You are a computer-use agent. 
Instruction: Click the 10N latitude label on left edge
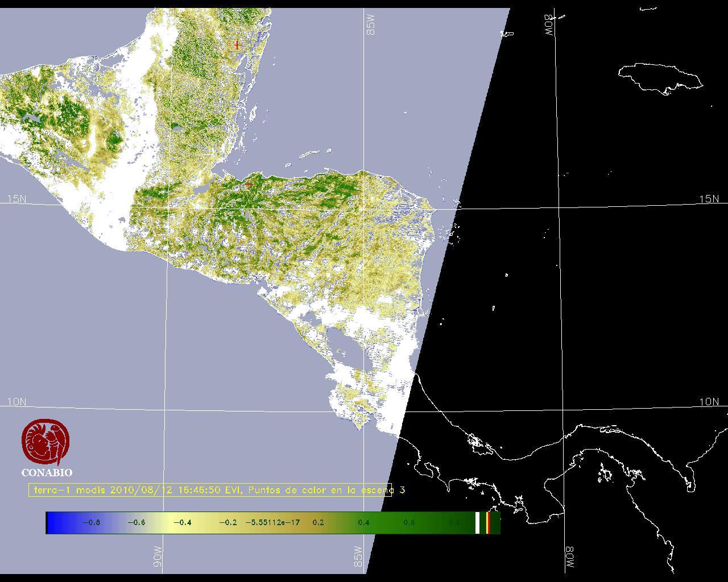(16, 402)
